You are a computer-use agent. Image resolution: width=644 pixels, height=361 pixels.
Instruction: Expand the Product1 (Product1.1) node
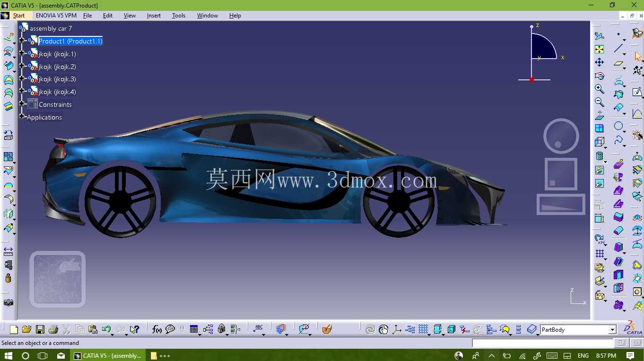click(22, 40)
